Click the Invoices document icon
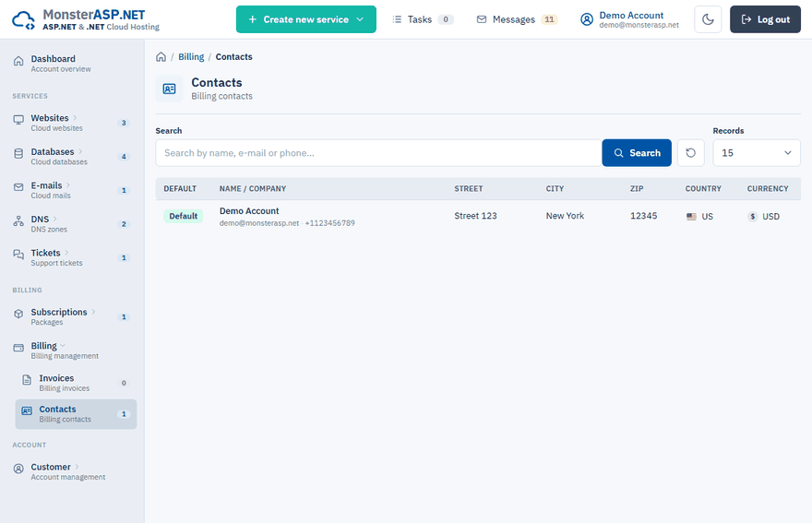The width and height of the screenshot is (812, 523). tap(27, 380)
